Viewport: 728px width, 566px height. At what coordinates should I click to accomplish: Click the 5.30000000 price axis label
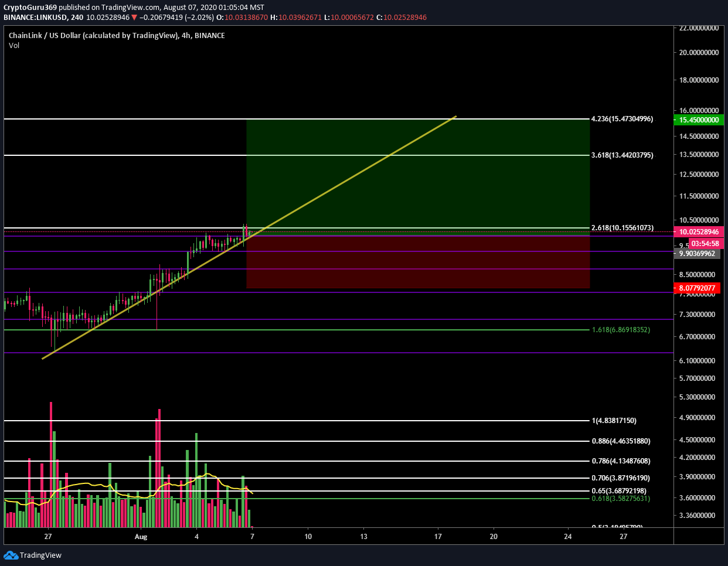point(697,397)
